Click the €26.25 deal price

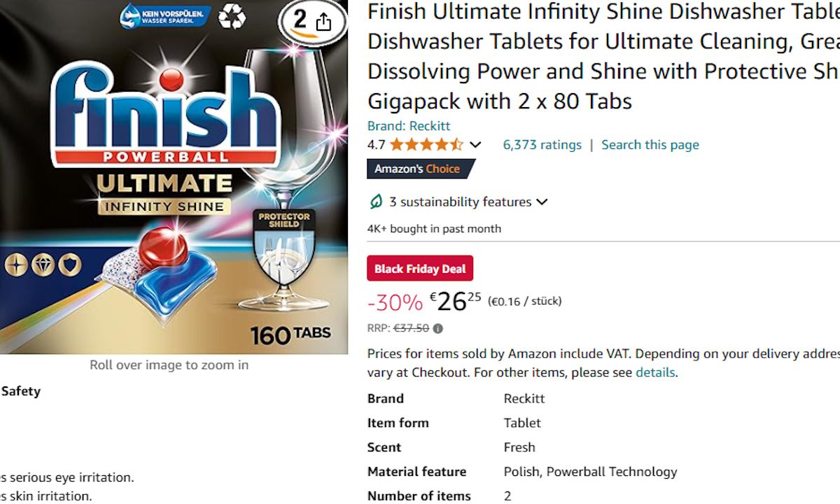pyautogui.click(x=456, y=301)
